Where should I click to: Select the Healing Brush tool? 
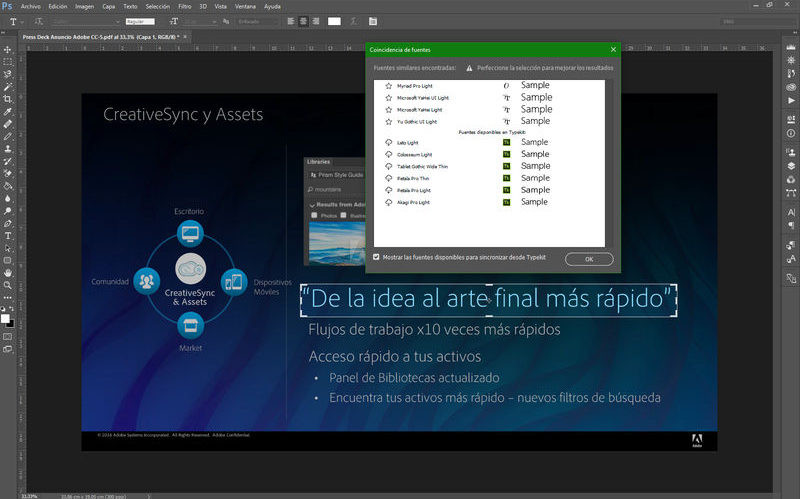(x=8, y=124)
